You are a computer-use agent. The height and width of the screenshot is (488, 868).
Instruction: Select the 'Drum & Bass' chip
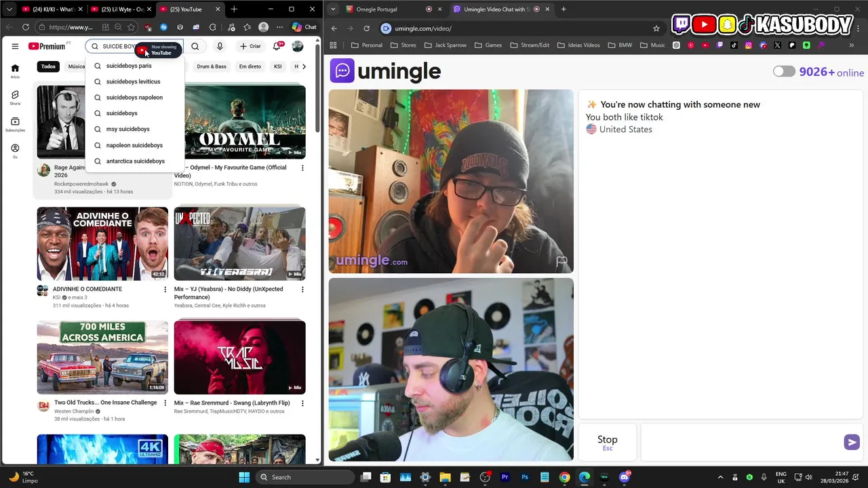pos(212,66)
